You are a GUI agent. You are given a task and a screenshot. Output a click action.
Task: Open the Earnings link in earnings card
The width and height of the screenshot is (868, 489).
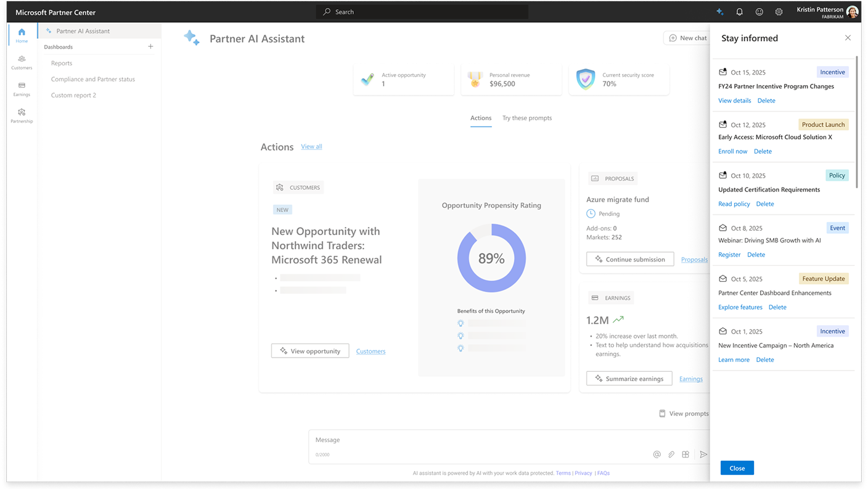(x=690, y=379)
